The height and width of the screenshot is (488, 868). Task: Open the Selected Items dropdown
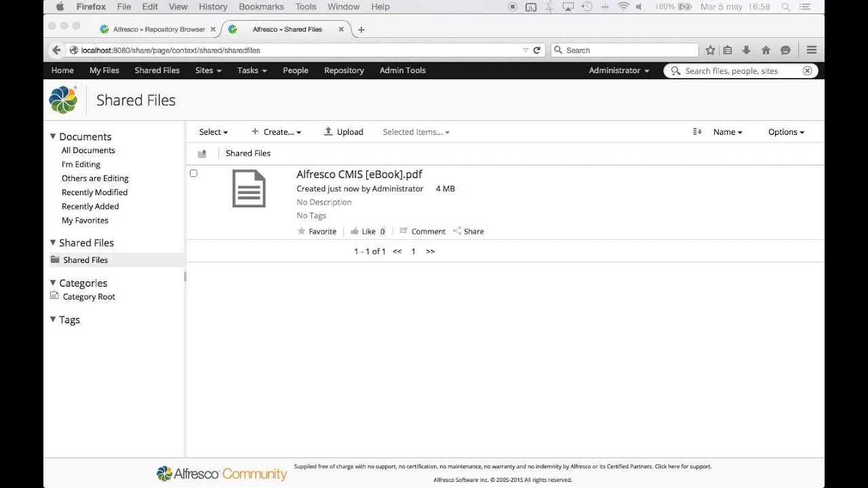coord(416,132)
